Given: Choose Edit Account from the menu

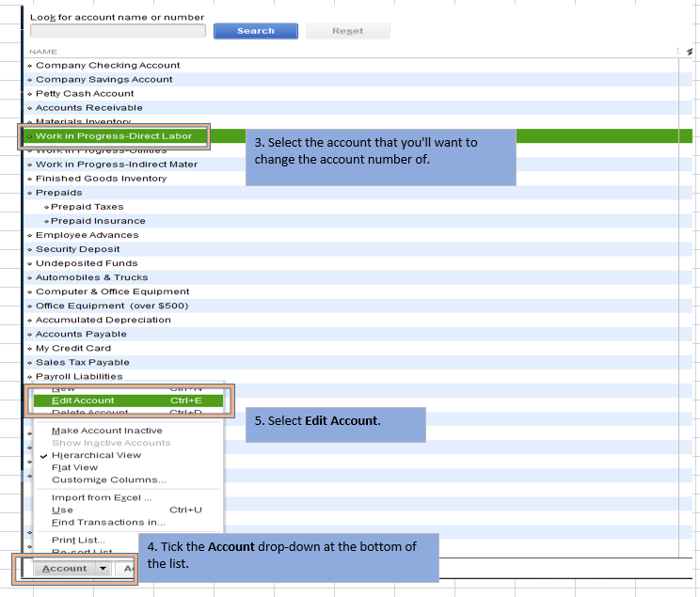Looking at the screenshot, I should click(128, 401).
